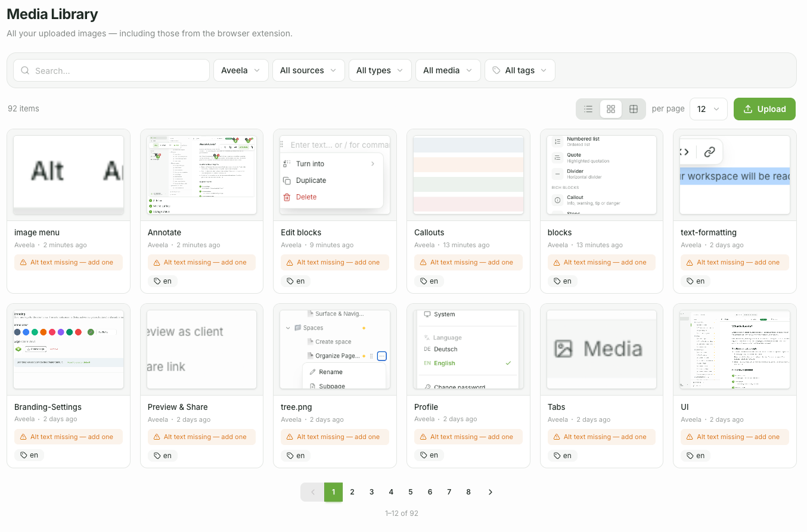Click the Alt text missing banner under Profile

[468, 437]
